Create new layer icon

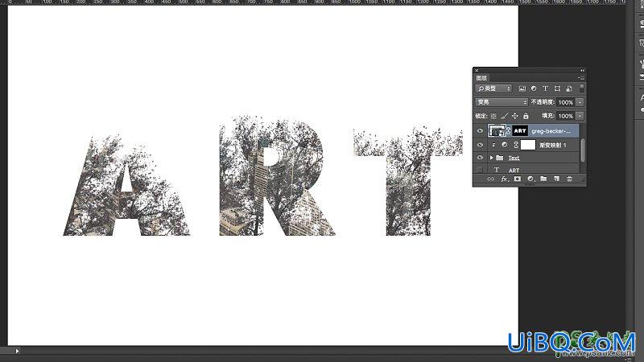pyautogui.click(x=556, y=179)
